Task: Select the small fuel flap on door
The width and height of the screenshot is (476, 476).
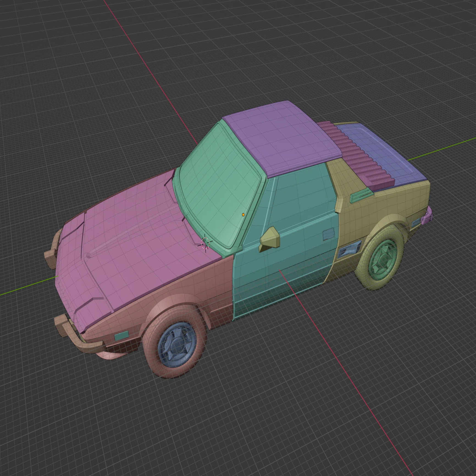Action: pyautogui.click(x=329, y=235)
